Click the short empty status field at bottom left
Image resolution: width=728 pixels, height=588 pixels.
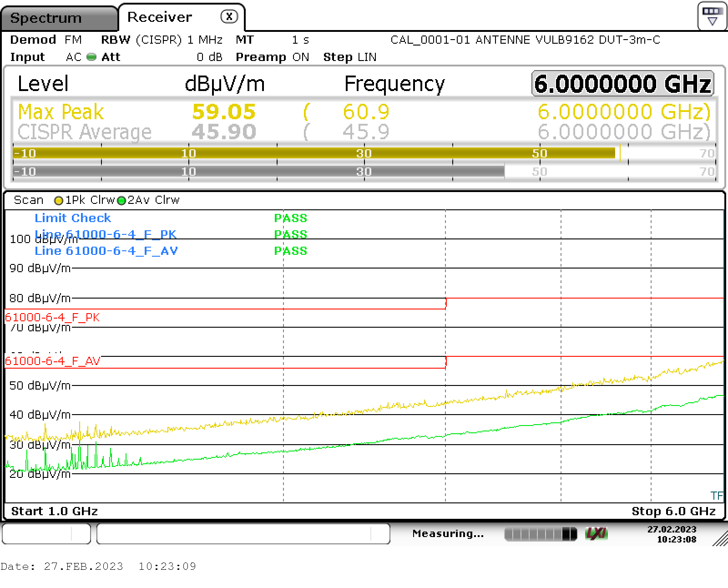point(46,533)
